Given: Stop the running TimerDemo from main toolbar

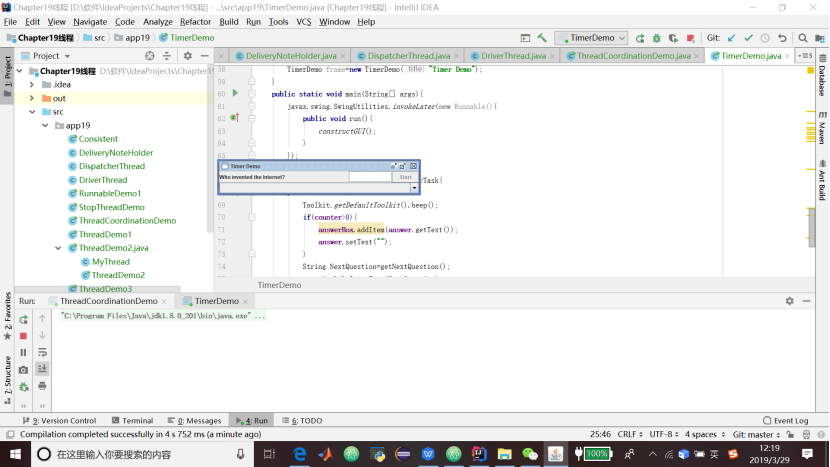Looking at the screenshot, I should click(692, 38).
